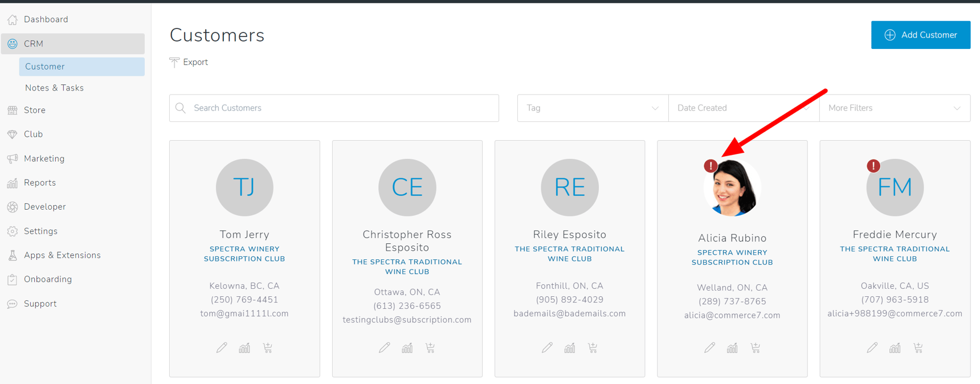Go to the Marketing menu section
Screen dimensions: 980x384
[x=44, y=158]
